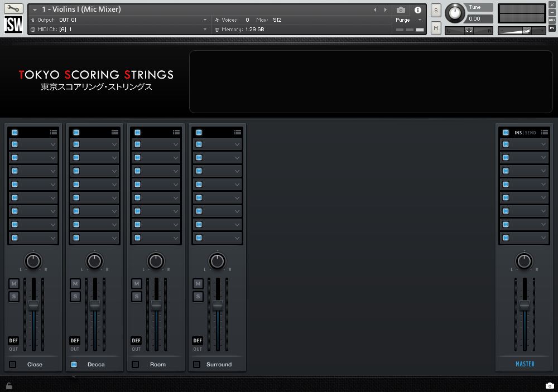Take a snapshot with header camera icon

coord(401,10)
